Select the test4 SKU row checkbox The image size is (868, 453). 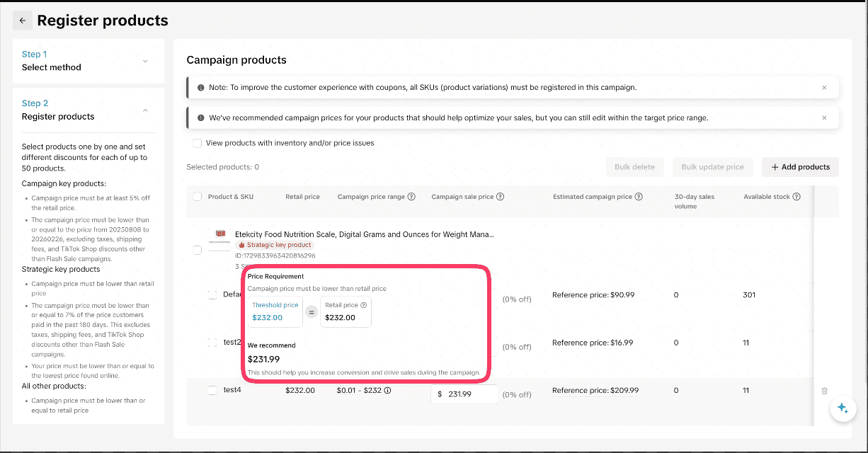(x=212, y=390)
